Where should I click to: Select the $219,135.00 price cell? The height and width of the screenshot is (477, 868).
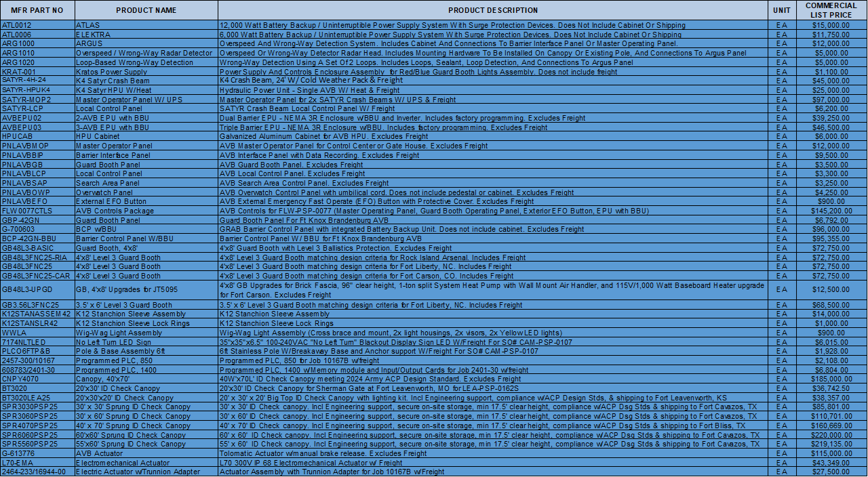831,444
